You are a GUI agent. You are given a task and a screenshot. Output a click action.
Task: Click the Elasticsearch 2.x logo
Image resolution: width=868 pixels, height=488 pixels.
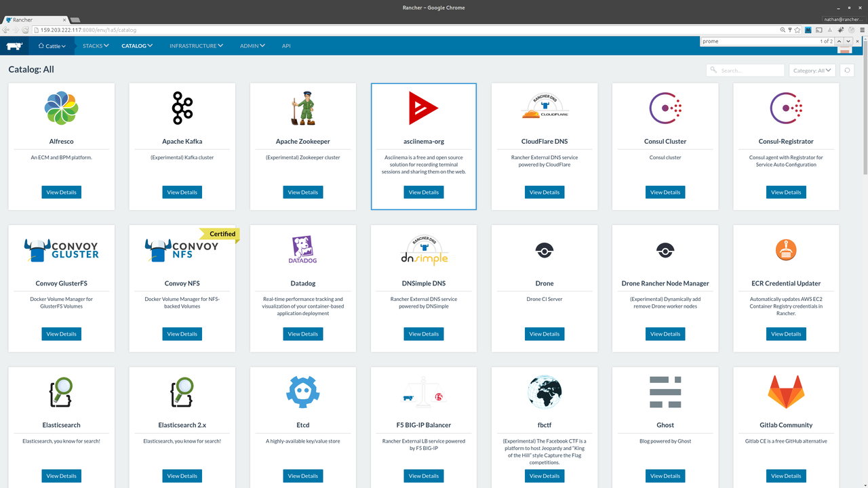[x=182, y=391]
